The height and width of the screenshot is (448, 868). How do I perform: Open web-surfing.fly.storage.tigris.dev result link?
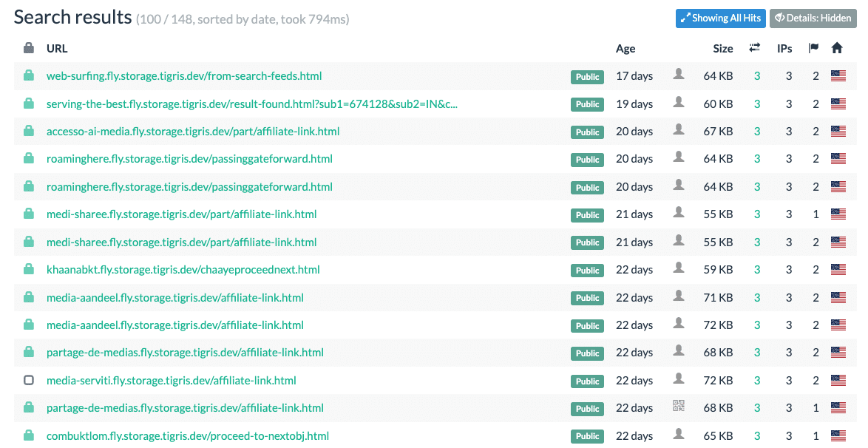[184, 76]
